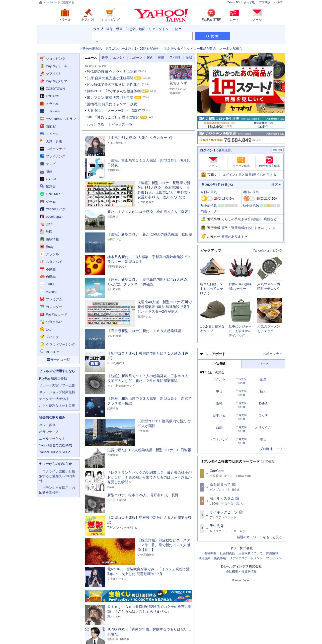This screenshot has height=644, width=322.
Task: Click the 自動車 car icon in the sidebar
Action: pyautogui.click(x=42, y=277)
